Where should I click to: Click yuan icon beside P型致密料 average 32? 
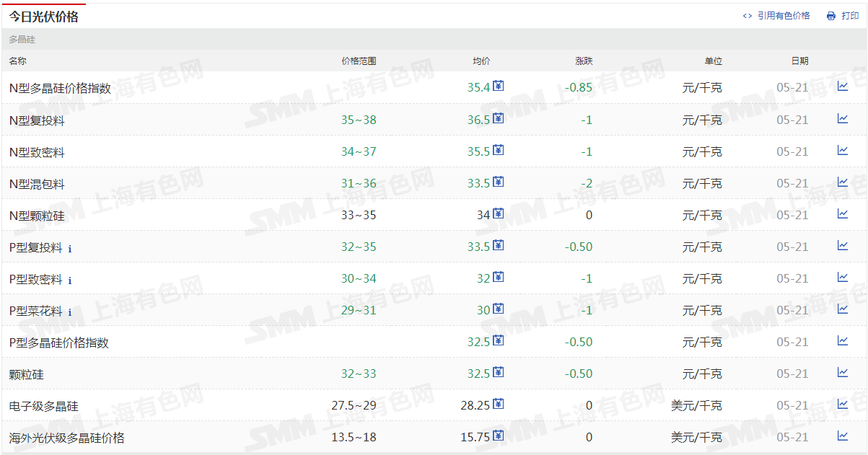[x=498, y=277]
